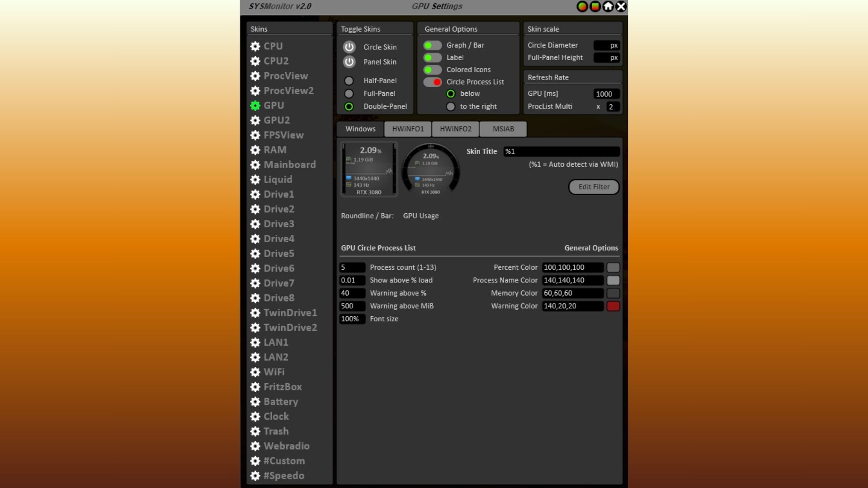868x488 pixels.
Task: Click the Full-Panel Height px field
Action: (606, 57)
